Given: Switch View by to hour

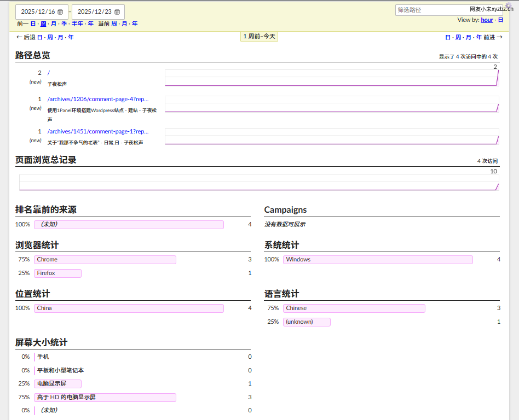Looking at the screenshot, I should point(487,20).
